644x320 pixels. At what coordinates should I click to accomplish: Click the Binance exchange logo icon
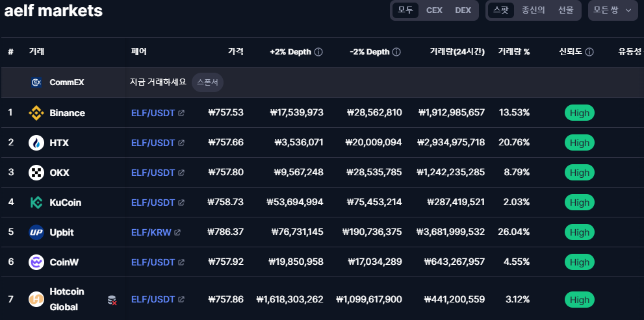(36, 113)
